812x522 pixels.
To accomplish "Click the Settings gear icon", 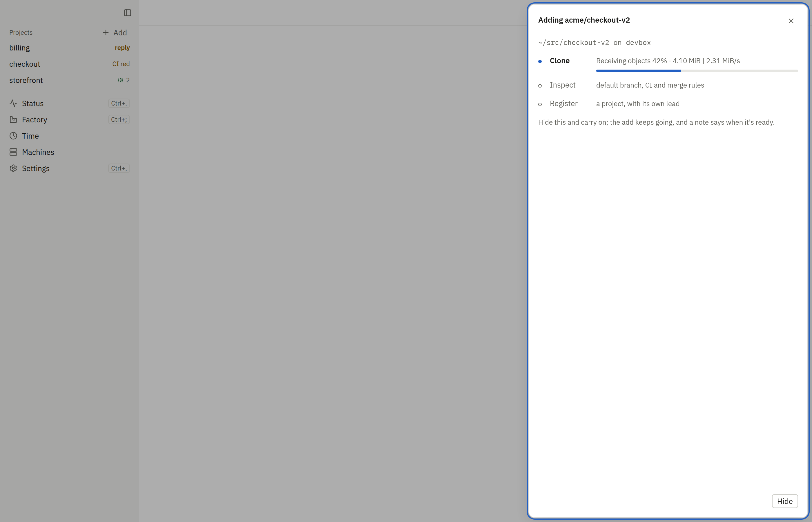I will coord(13,168).
